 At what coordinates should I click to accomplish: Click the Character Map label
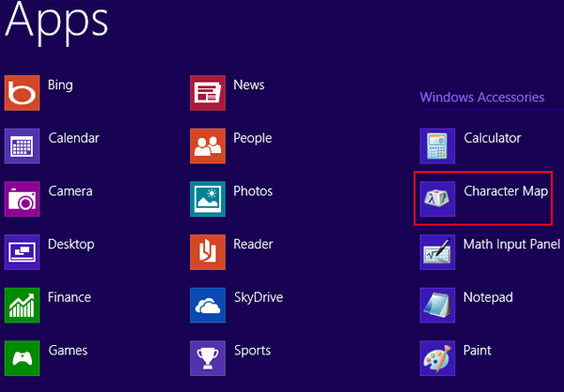(x=506, y=192)
